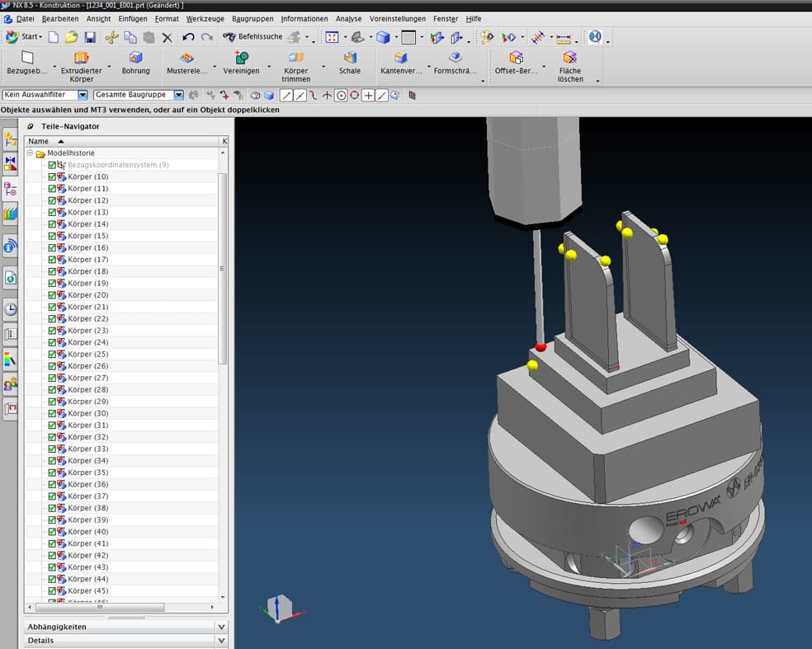Select the Körper (27) tree row
The height and width of the screenshot is (649, 812).
[x=122, y=378]
